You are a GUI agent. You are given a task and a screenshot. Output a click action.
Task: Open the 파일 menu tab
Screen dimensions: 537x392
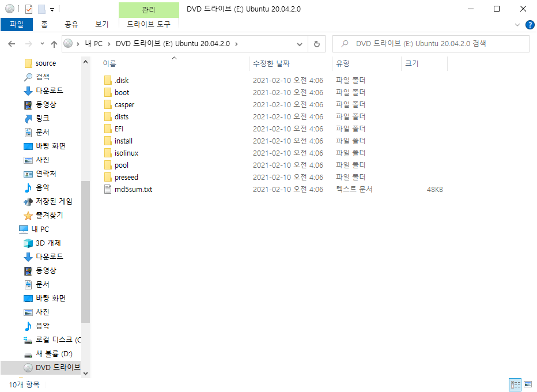(17, 24)
